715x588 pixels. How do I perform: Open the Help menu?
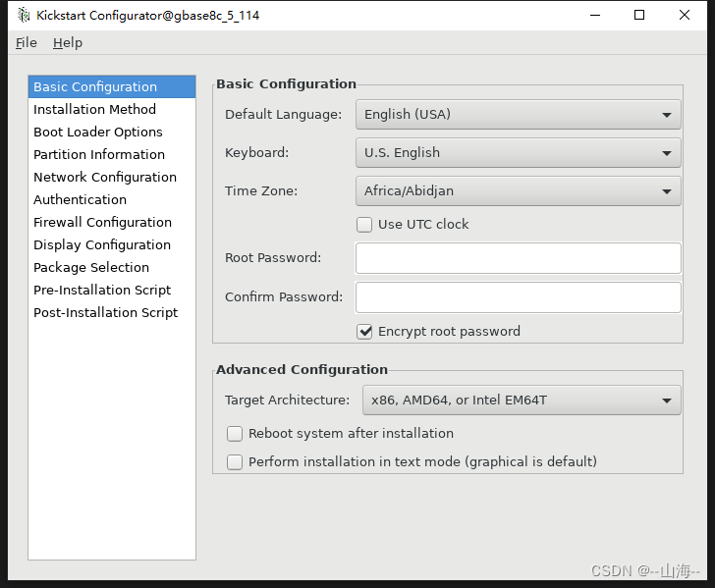coord(68,43)
